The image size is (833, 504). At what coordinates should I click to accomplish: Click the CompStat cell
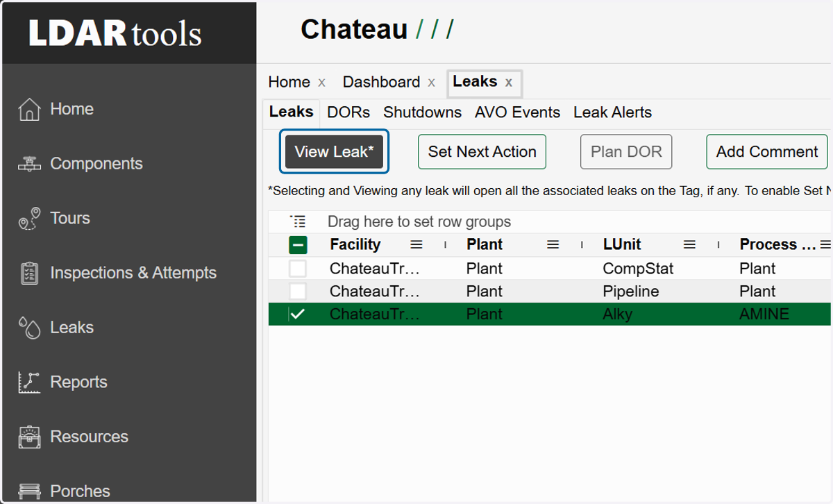(638, 269)
